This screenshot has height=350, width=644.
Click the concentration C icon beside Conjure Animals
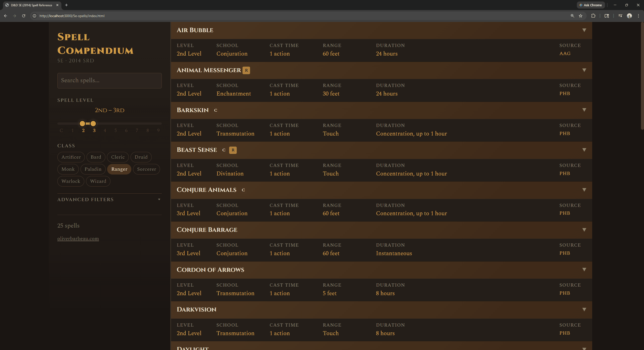pos(243,190)
